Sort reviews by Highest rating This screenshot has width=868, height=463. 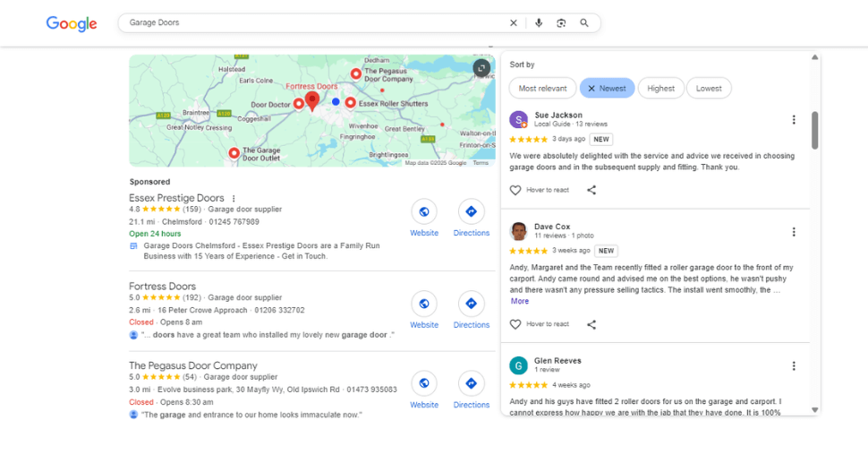pos(661,88)
